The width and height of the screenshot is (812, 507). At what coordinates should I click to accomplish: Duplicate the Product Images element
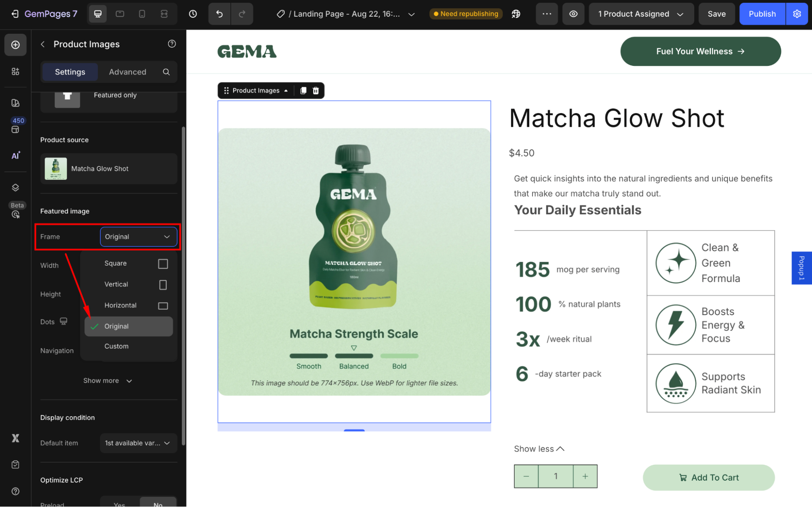click(x=303, y=90)
